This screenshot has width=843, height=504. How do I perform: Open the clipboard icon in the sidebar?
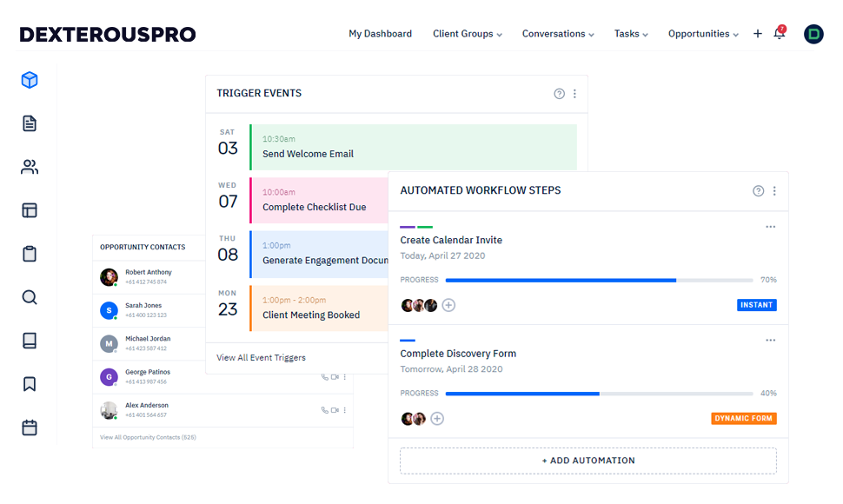[x=30, y=254]
